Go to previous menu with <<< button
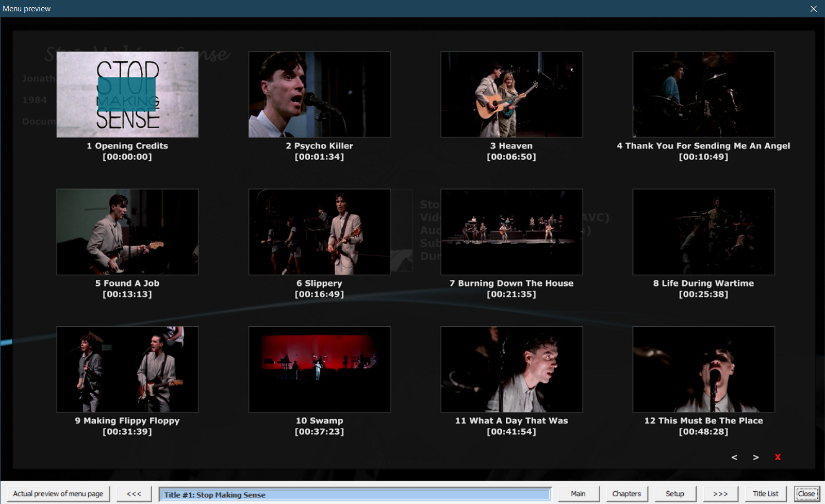 click(134, 494)
